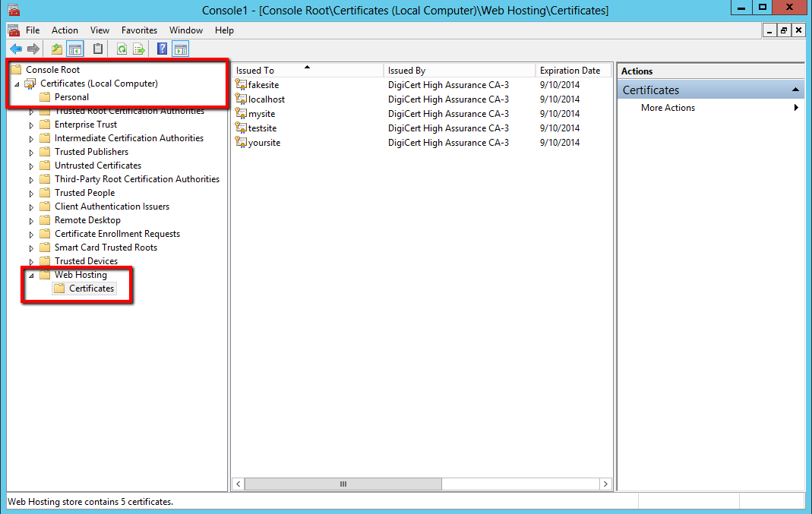The width and height of the screenshot is (812, 514).
Task: Select the Untrusted Certificates folder
Action: (97, 166)
